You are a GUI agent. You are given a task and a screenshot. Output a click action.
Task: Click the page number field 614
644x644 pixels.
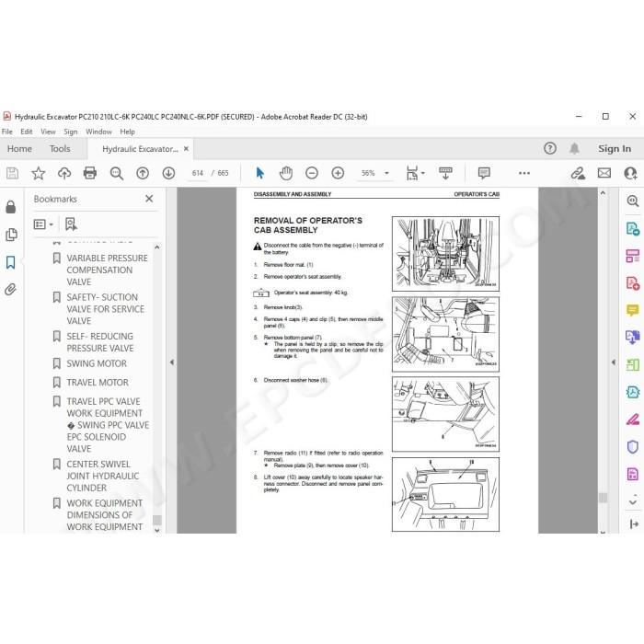198,173
